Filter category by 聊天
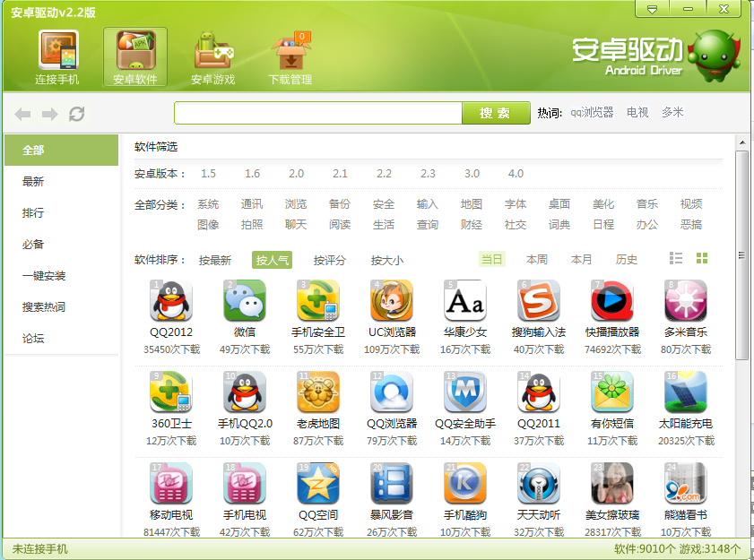Image resolution: width=754 pixels, height=560 pixels. [296, 225]
